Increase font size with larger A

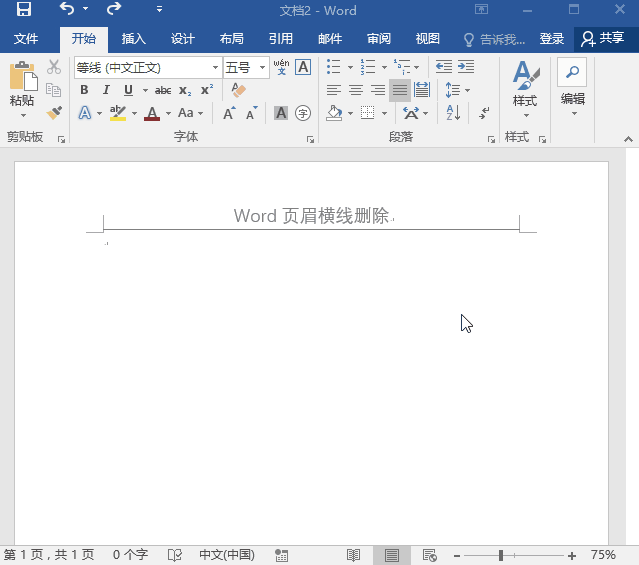point(230,113)
